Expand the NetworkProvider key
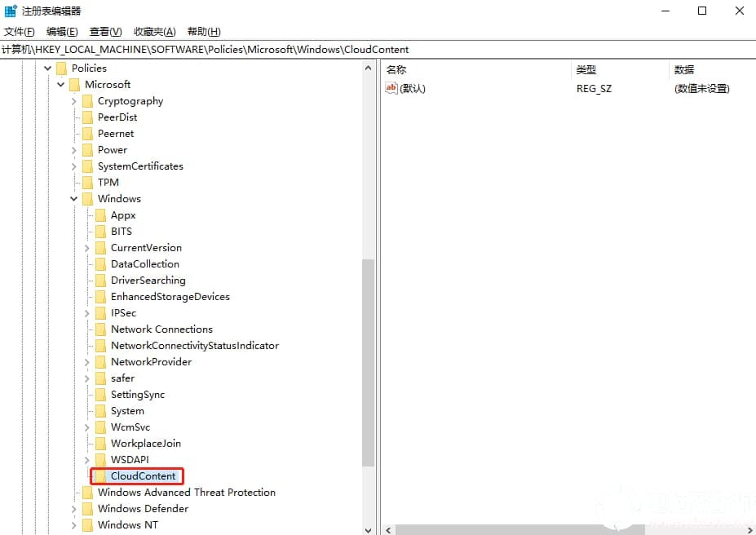The width and height of the screenshot is (756, 535). click(x=86, y=362)
